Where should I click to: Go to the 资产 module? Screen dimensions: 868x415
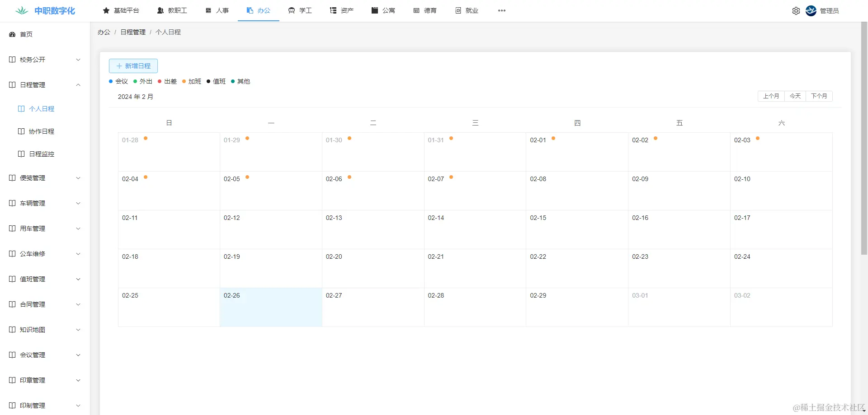[x=342, y=10]
